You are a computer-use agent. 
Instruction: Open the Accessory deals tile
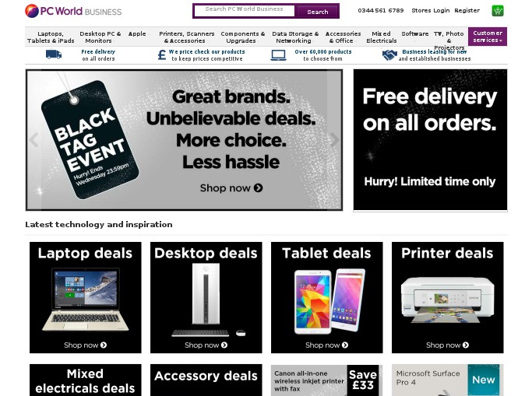pyautogui.click(x=206, y=380)
